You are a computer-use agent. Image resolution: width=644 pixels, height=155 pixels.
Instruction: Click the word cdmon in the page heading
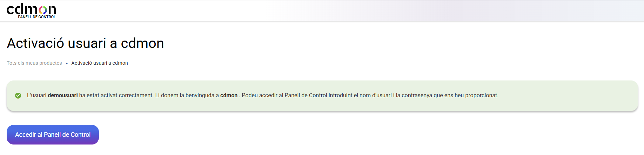[142, 43]
